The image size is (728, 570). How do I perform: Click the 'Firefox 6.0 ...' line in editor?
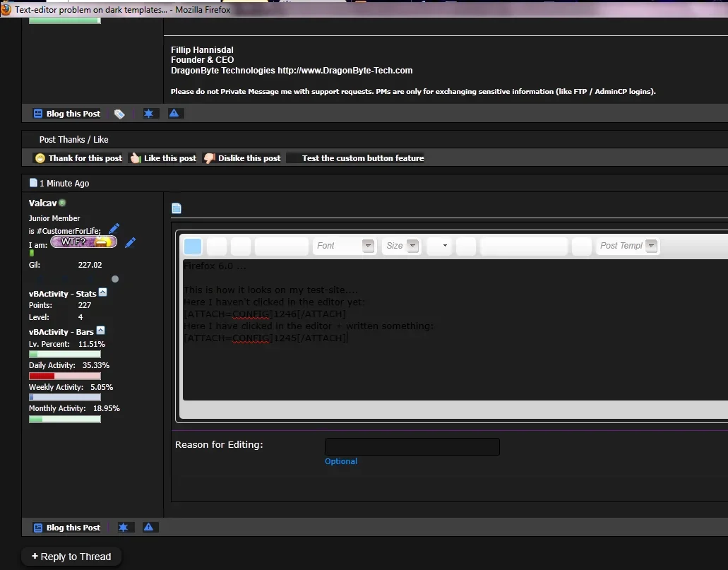tap(215, 266)
